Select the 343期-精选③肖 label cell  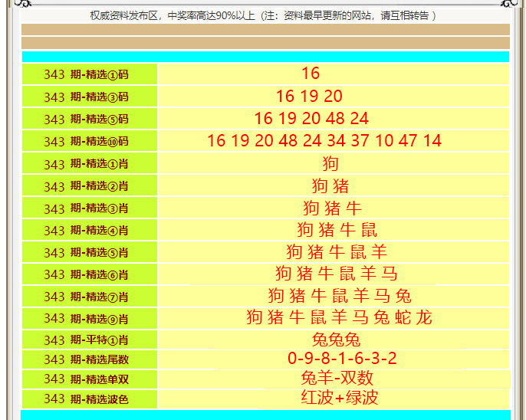point(90,208)
